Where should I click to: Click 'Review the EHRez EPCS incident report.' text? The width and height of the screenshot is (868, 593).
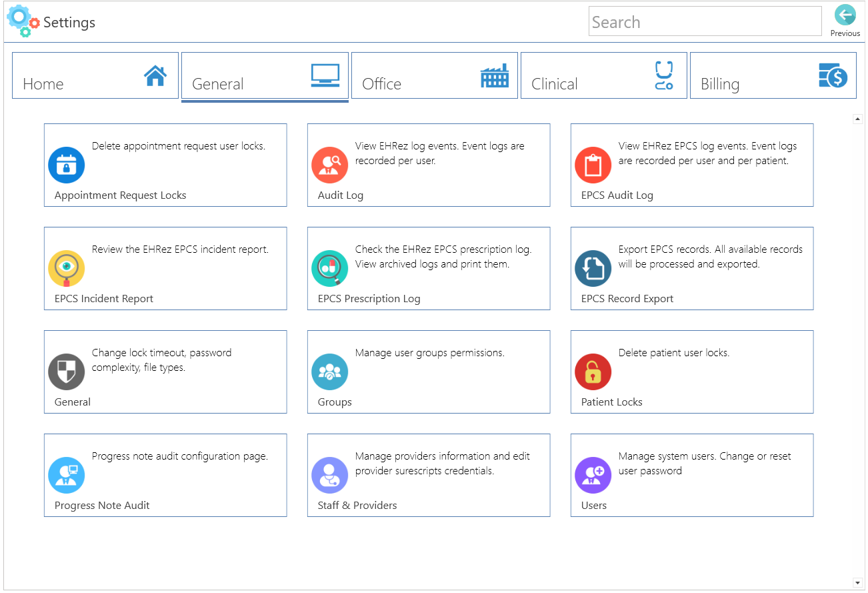180,249
